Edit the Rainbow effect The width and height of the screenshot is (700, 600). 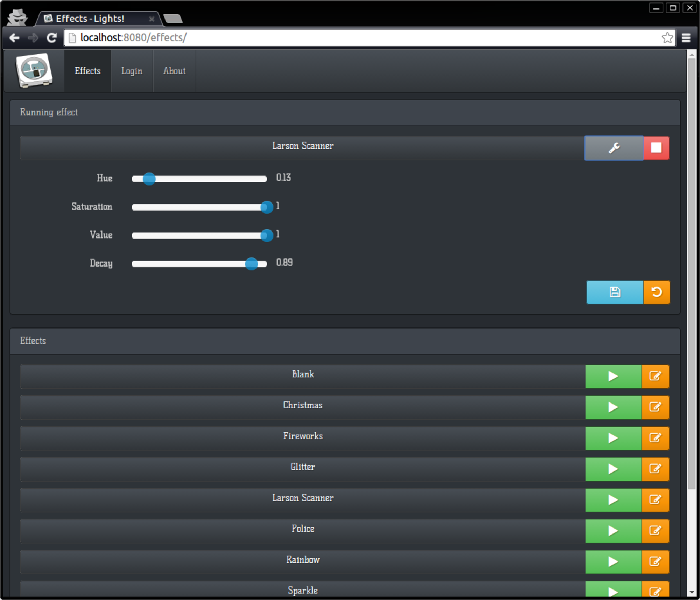point(655,562)
